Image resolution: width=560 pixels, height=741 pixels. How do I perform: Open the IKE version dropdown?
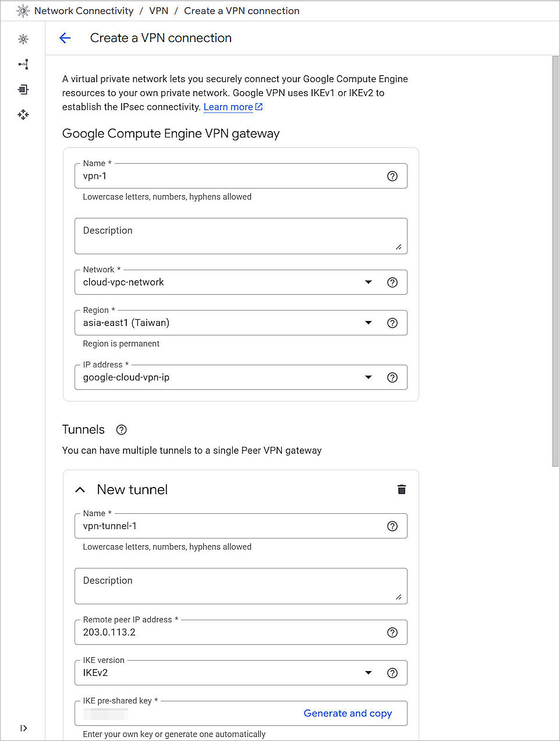pos(368,672)
